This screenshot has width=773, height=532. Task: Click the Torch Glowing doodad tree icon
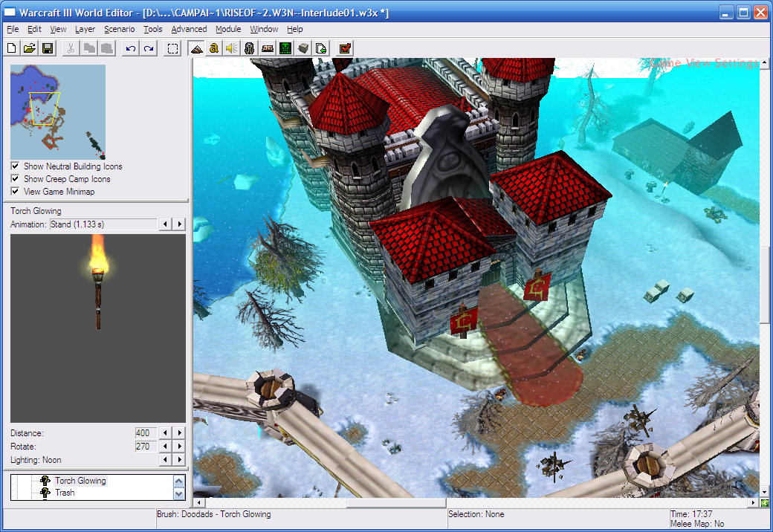[x=45, y=480]
